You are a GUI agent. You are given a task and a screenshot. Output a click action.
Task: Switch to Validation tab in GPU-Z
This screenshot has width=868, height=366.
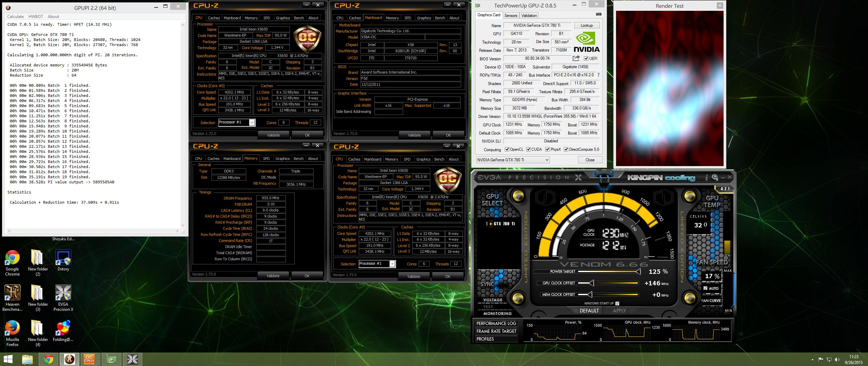click(x=529, y=15)
